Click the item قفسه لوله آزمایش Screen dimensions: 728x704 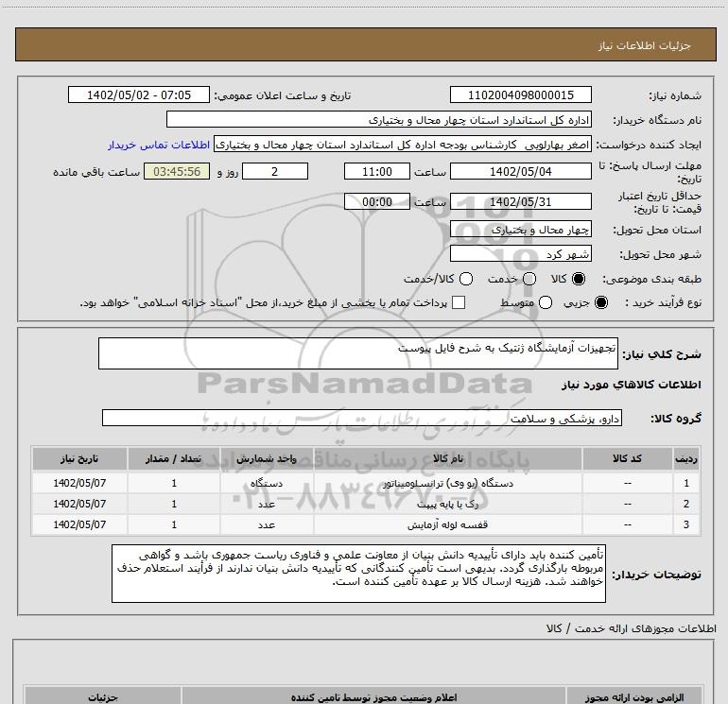click(448, 524)
